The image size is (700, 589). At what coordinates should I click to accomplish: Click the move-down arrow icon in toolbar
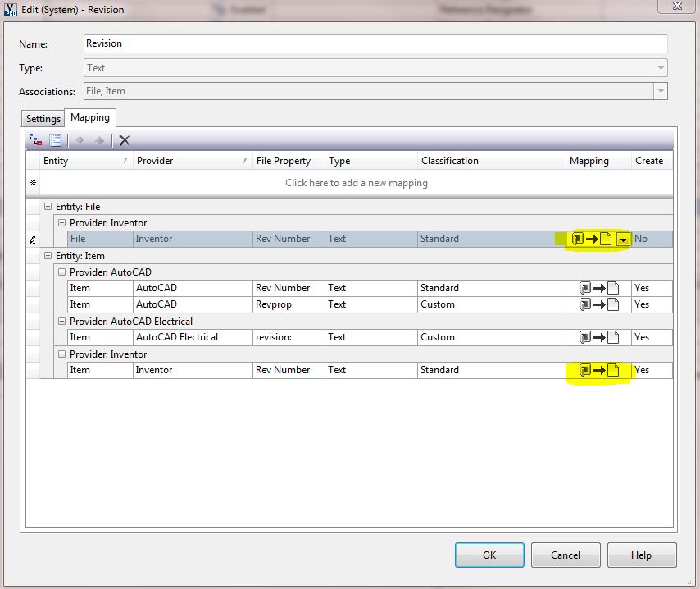80,139
